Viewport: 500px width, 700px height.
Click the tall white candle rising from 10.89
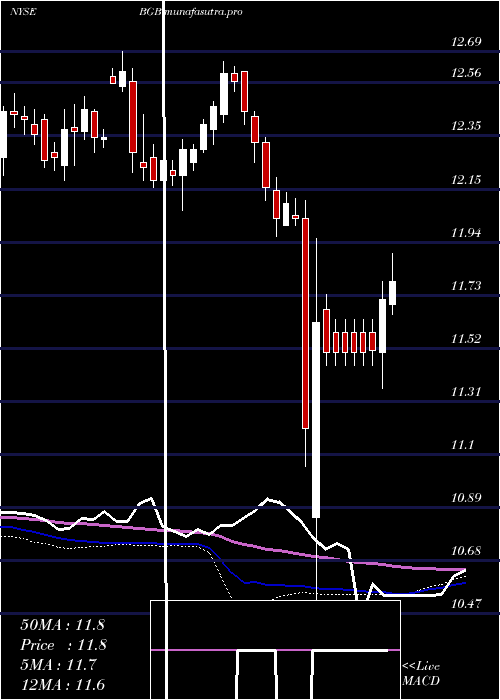tap(316, 420)
